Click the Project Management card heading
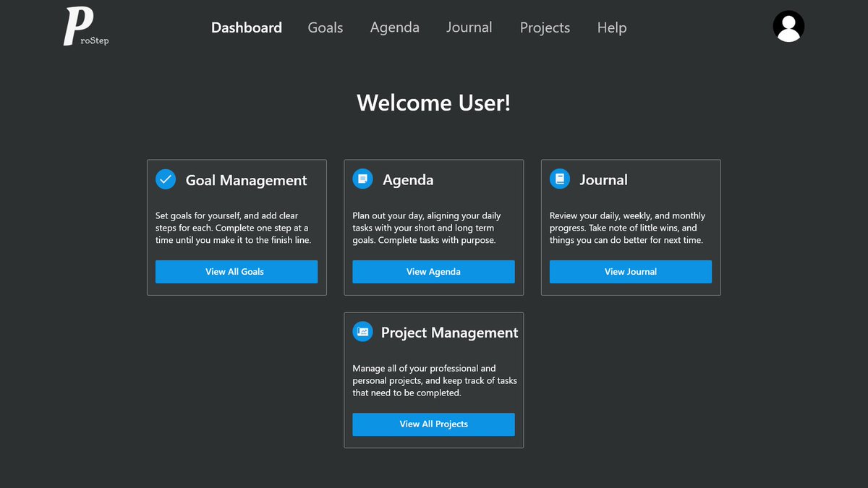The height and width of the screenshot is (488, 868). [x=450, y=333]
